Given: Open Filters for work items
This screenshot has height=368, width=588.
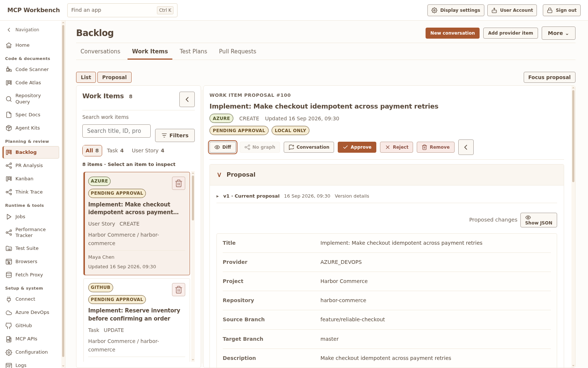Looking at the screenshot, I should coord(175,135).
